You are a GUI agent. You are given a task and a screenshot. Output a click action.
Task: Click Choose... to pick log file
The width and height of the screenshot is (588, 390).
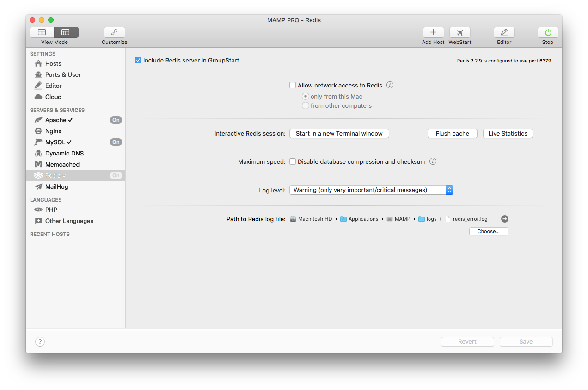pyautogui.click(x=488, y=231)
